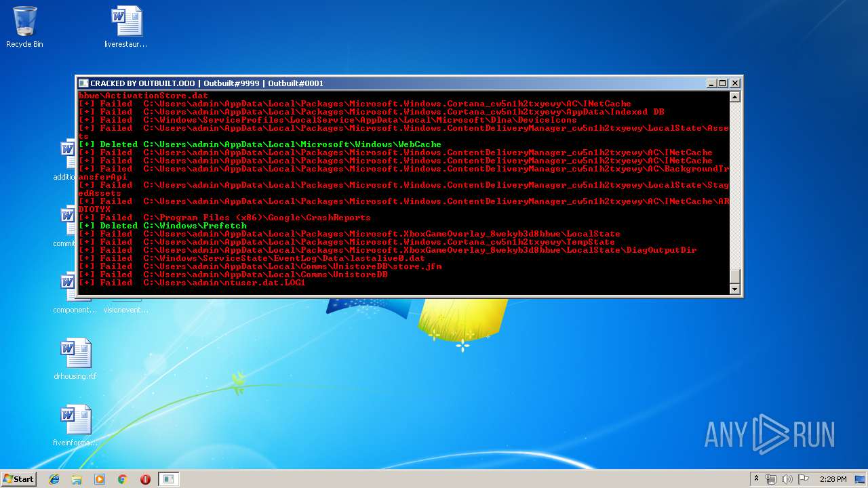Close the CRACKED BY OUTBUILT console window
This screenshot has height=488, width=868.
tap(735, 83)
